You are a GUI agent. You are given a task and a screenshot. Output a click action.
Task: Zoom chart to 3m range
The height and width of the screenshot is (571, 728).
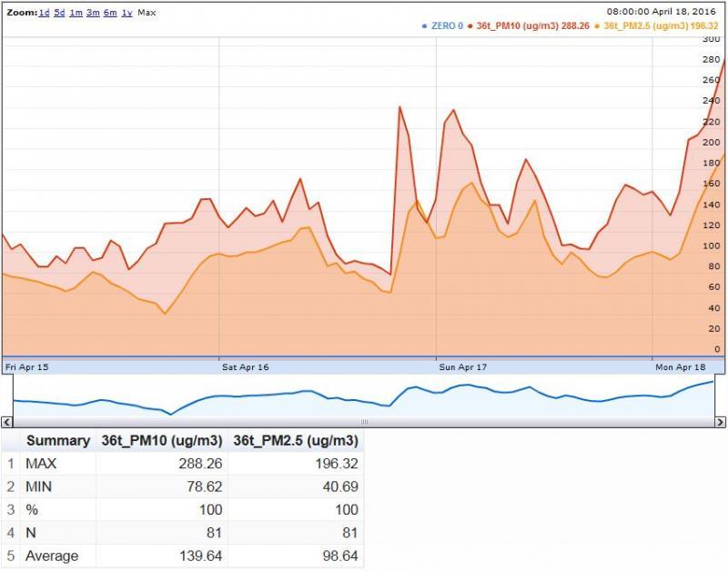[93, 14]
